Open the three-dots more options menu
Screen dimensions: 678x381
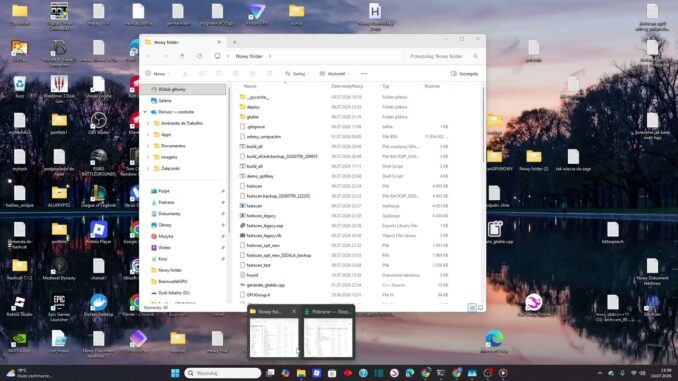[364, 74]
